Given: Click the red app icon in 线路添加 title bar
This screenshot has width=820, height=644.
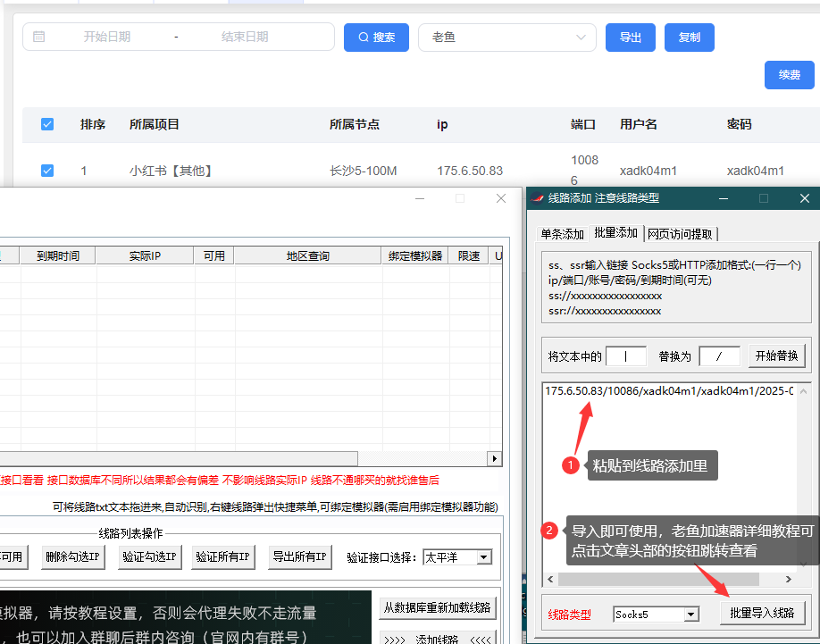Looking at the screenshot, I should click(x=538, y=198).
